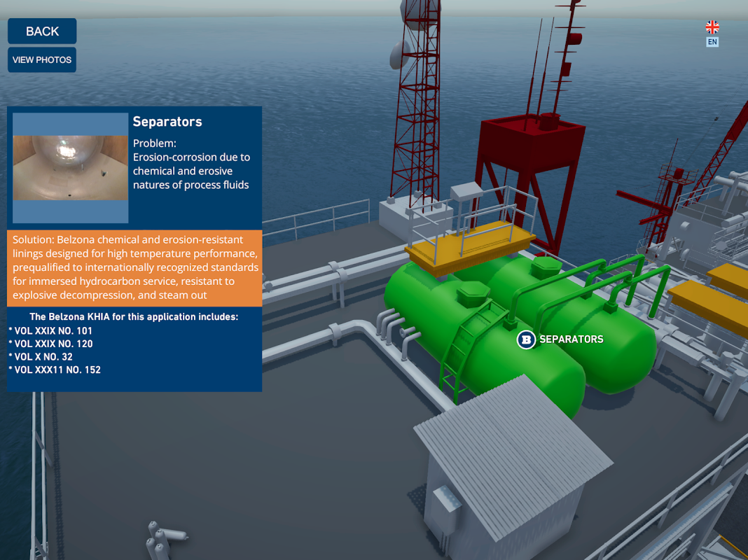The height and width of the screenshot is (560, 748).
Task: Select VOL XXX11 NO. 152 entry
Action: [x=55, y=370]
